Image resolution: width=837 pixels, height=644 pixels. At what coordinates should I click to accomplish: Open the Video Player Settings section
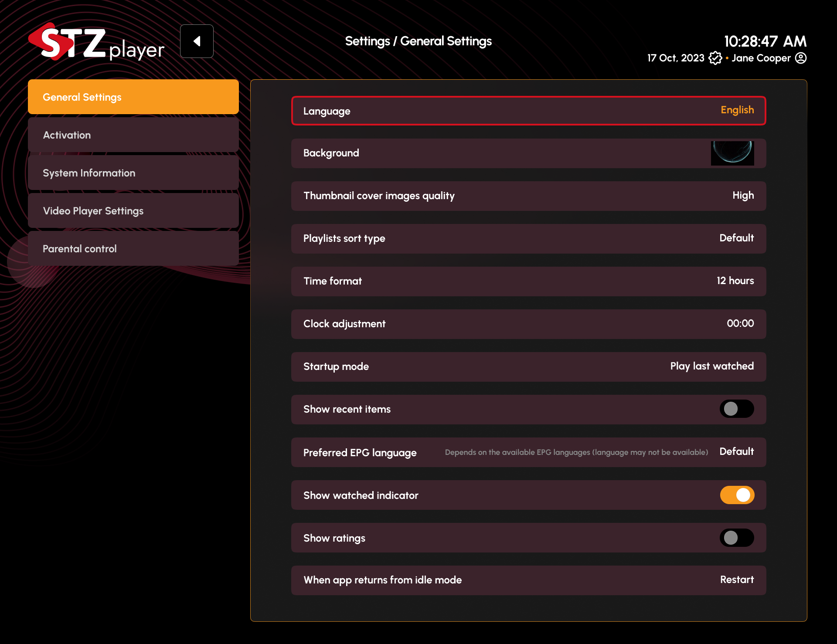tap(133, 210)
